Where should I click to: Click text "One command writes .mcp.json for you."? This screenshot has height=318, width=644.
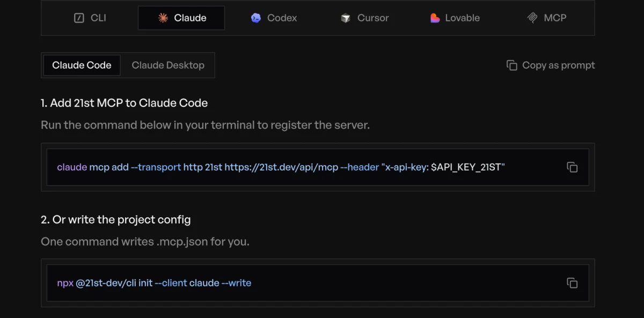tap(145, 242)
